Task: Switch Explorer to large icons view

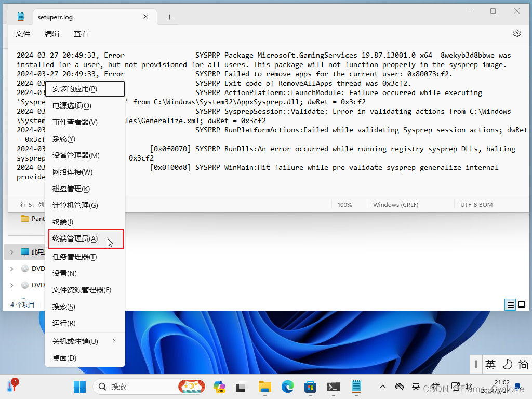Action: (522, 304)
